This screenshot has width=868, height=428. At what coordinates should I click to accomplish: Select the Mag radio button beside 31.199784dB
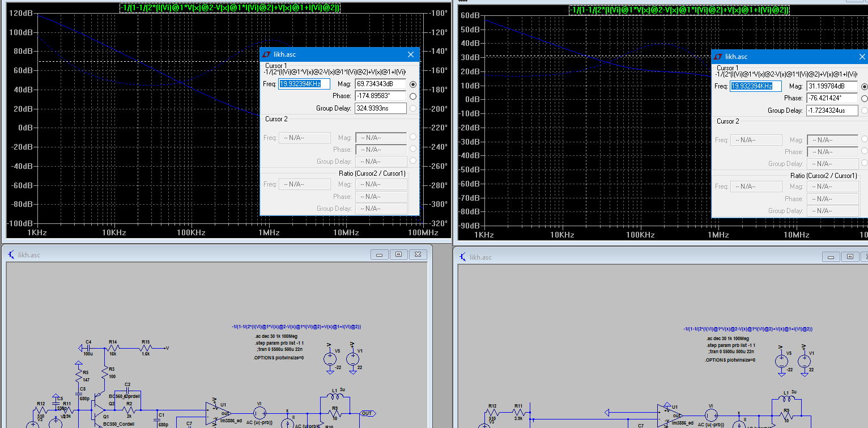(x=864, y=86)
